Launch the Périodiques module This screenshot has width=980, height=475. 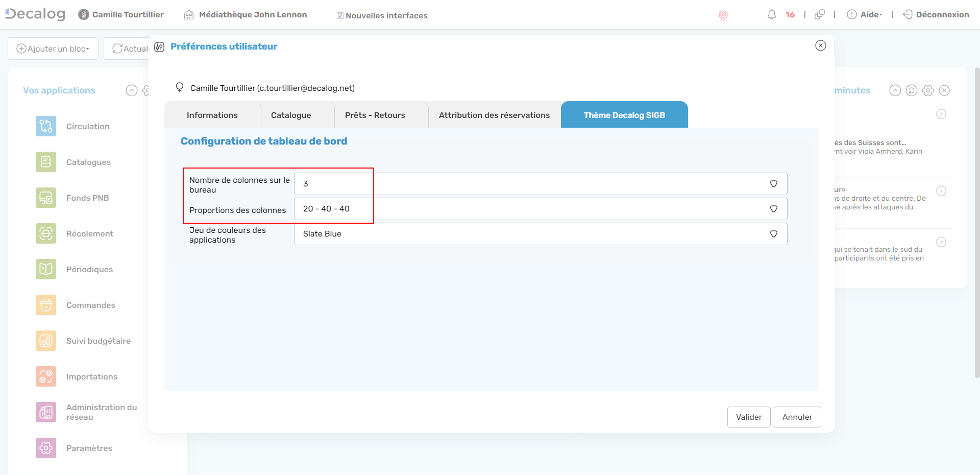pos(89,269)
